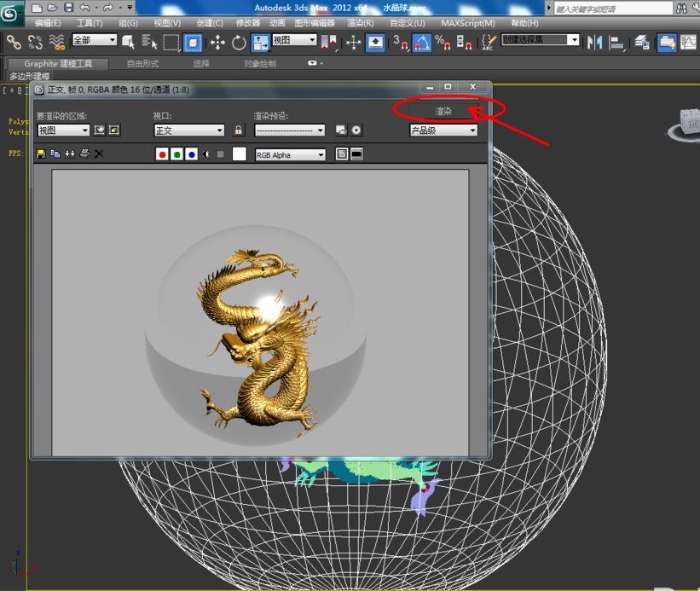700x591 pixels.
Task: Toggle the blue channel
Action: [x=192, y=154]
